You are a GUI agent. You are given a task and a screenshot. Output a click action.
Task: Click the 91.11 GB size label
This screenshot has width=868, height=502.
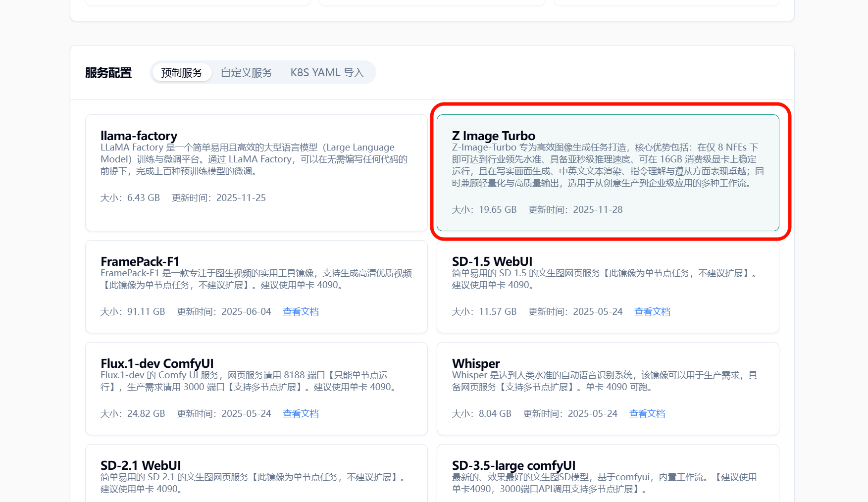click(146, 312)
